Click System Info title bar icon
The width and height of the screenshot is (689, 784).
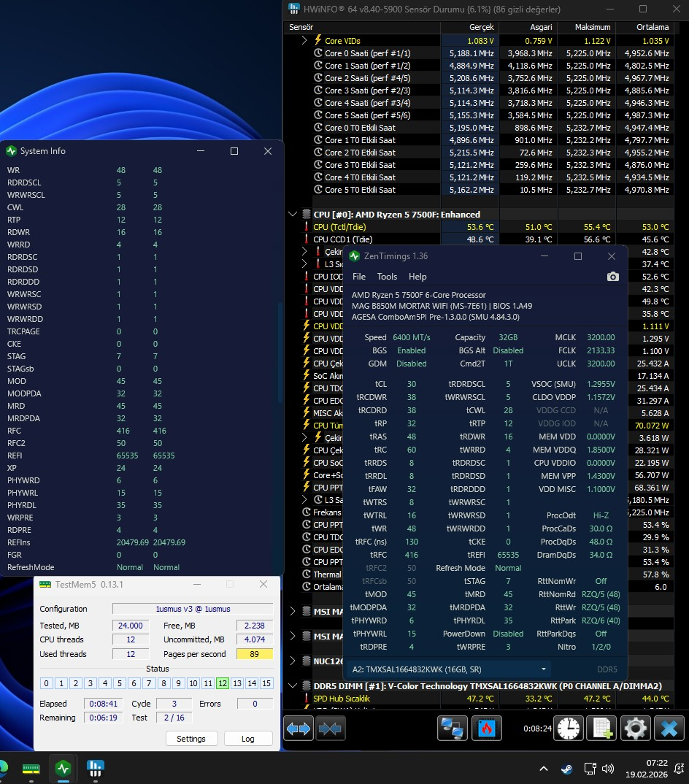[x=11, y=151]
